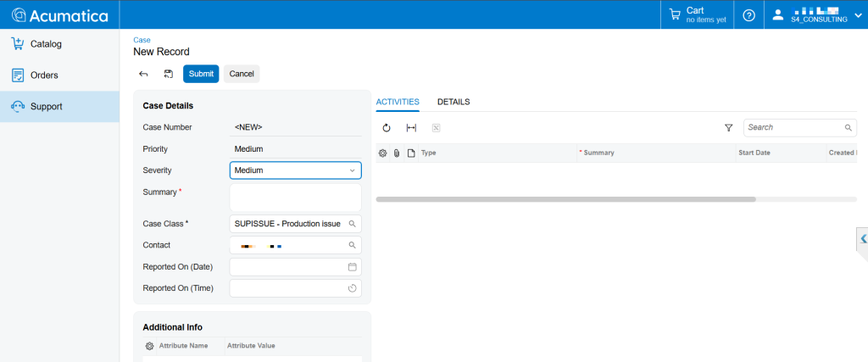Screen dimensions: 868x362
Task: Click the Acumatica logo
Action: [60, 15]
